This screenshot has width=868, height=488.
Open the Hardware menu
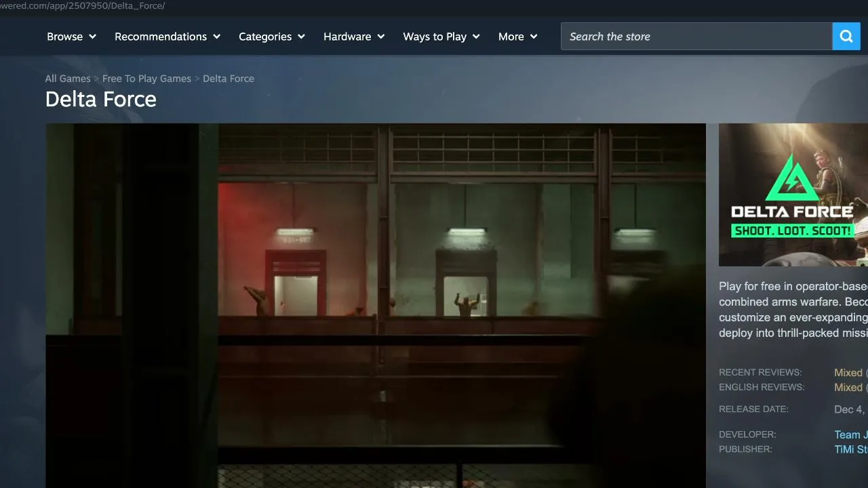(354, 37)
